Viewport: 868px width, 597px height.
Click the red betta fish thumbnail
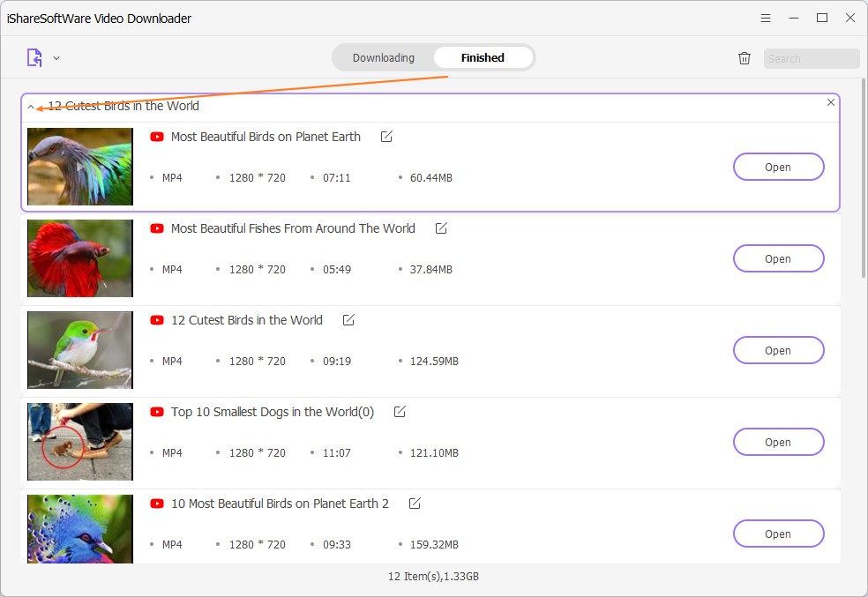(x=80, y=258)
